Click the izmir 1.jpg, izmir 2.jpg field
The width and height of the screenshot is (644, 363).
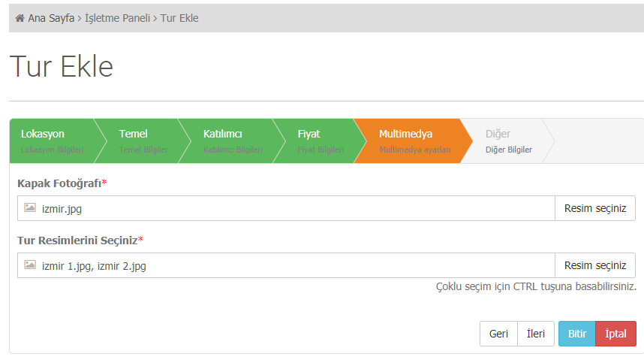pyautogui.click(x=286, y=265)
